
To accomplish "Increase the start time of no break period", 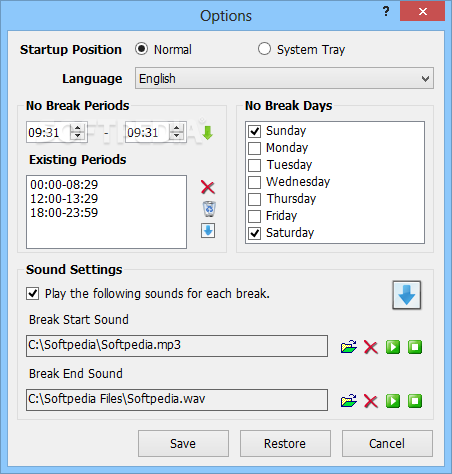I will (x=78, y=128).
